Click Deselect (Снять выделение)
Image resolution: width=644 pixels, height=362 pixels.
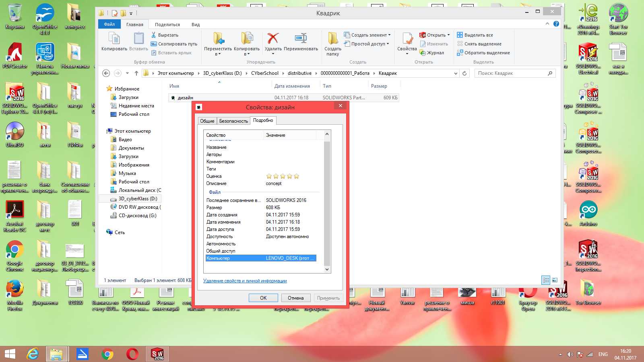(x=479, y=44)
